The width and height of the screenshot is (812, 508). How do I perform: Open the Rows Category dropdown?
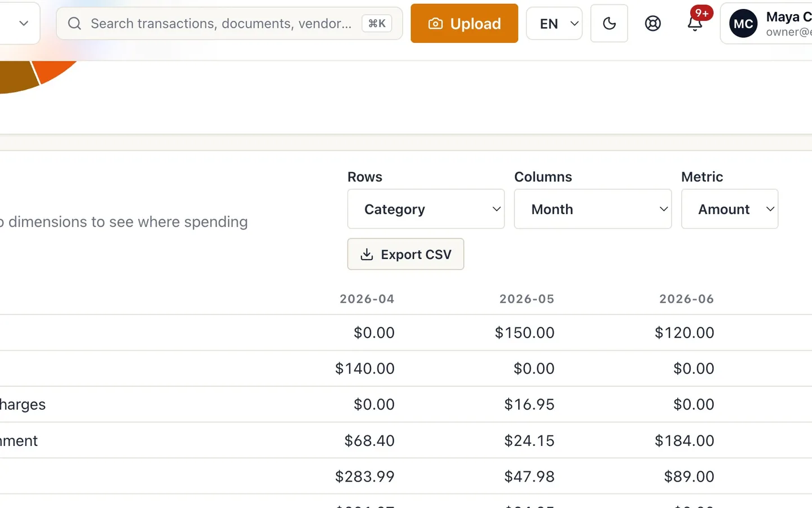point(426,209)
